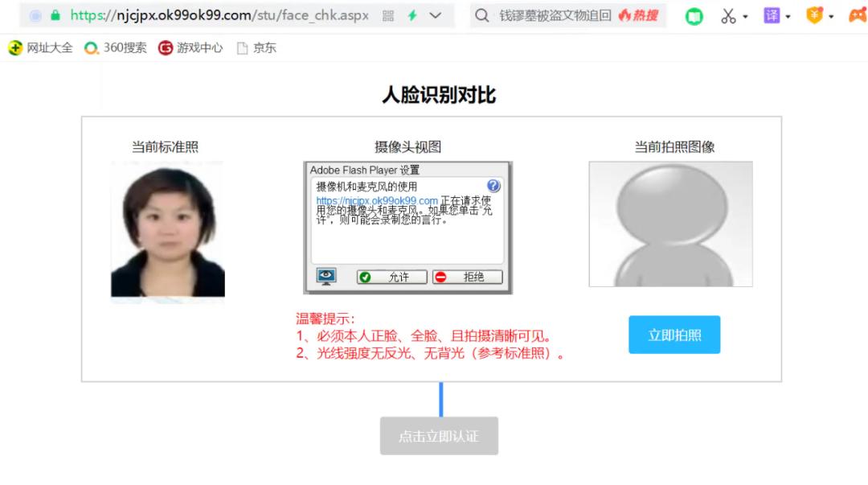Open the scissors screenshot tool
This screenshot has height=485, width=868.
click(727, 14)
